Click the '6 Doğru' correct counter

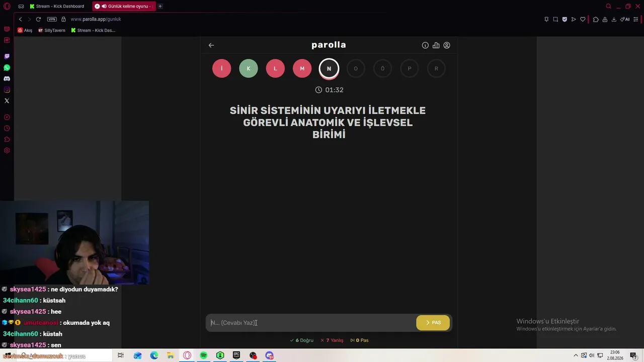pos(301,340)
